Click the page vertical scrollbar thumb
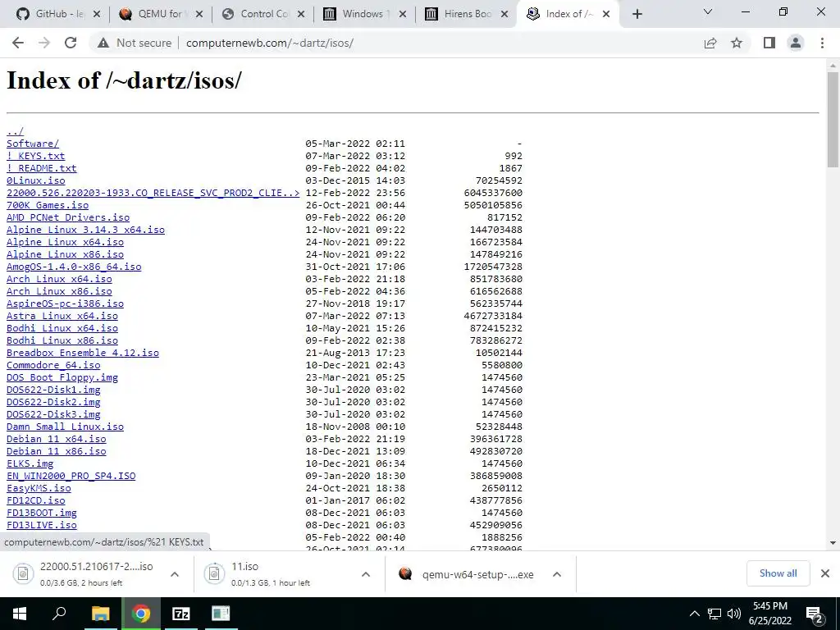 (833, 119)
